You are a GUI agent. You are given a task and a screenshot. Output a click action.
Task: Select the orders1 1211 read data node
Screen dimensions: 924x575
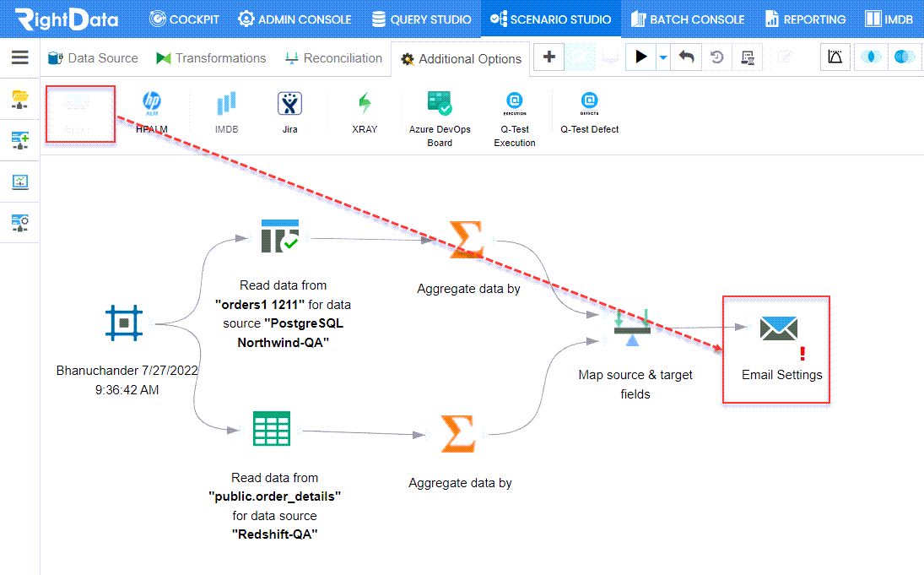click(280, 236)
